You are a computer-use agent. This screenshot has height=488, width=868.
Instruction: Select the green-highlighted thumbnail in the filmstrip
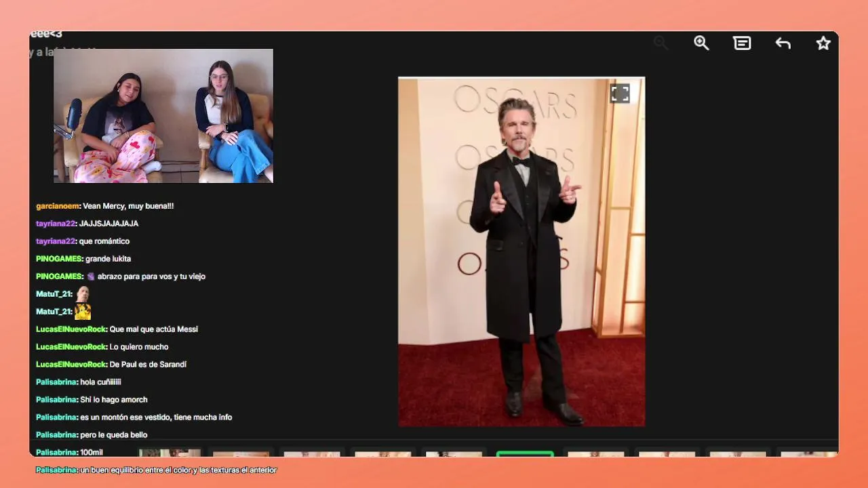coord(525,453)
